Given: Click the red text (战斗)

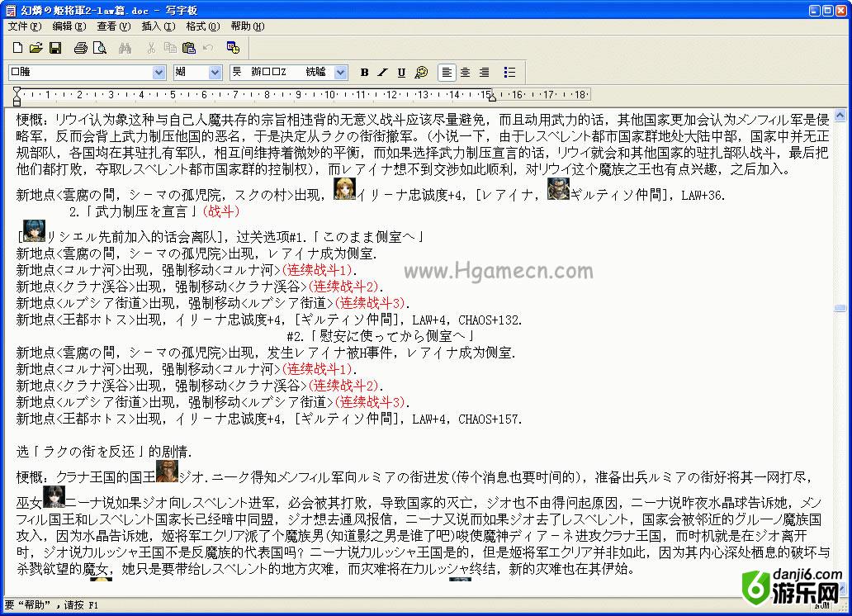Looking at the screenshot, I should [220, 211].
